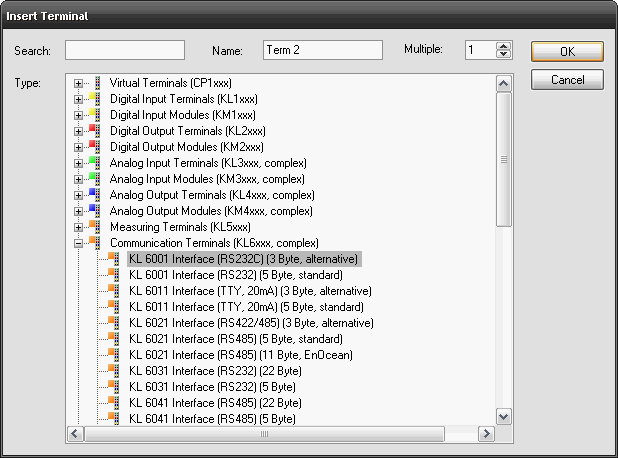The width and height of the screenshot is (618, 458).
Task: Expand Analog Input Terminals (KL3xxx) node
Action: 78,163
